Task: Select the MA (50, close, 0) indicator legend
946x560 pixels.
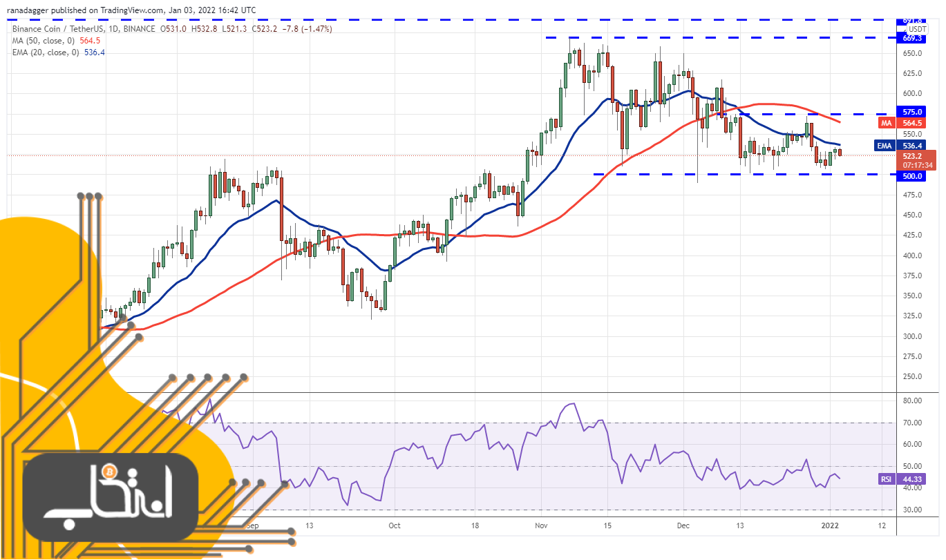Action: [x=44, y=40]
